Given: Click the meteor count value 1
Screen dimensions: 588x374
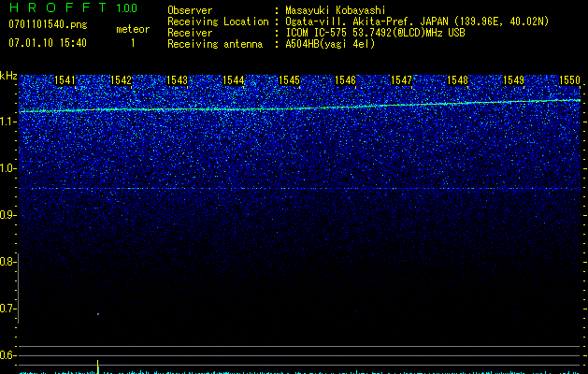Looking at the screenshot, I should pyautogui.click(x=133, y=43).
